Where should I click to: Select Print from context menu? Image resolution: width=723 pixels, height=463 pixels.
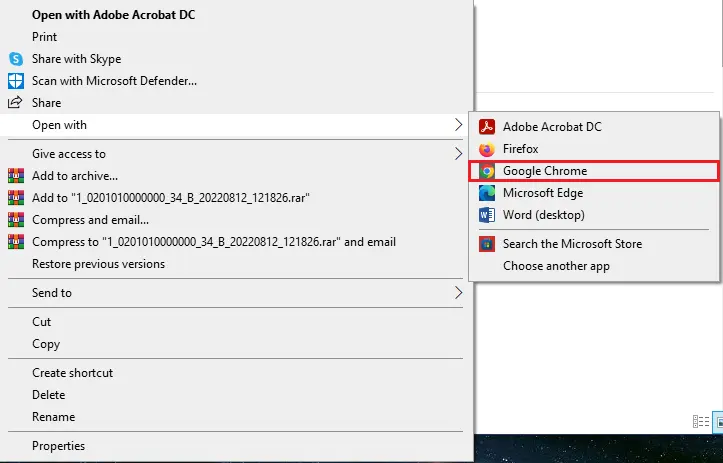pos(235,37)
